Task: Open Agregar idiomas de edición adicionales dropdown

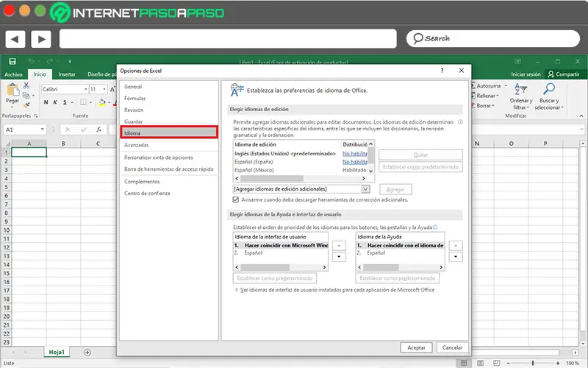Action: pyautogui.click(x=365, y=189)
